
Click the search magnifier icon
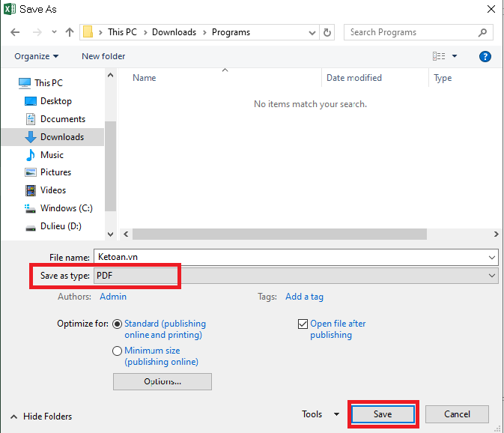[483, 32]
